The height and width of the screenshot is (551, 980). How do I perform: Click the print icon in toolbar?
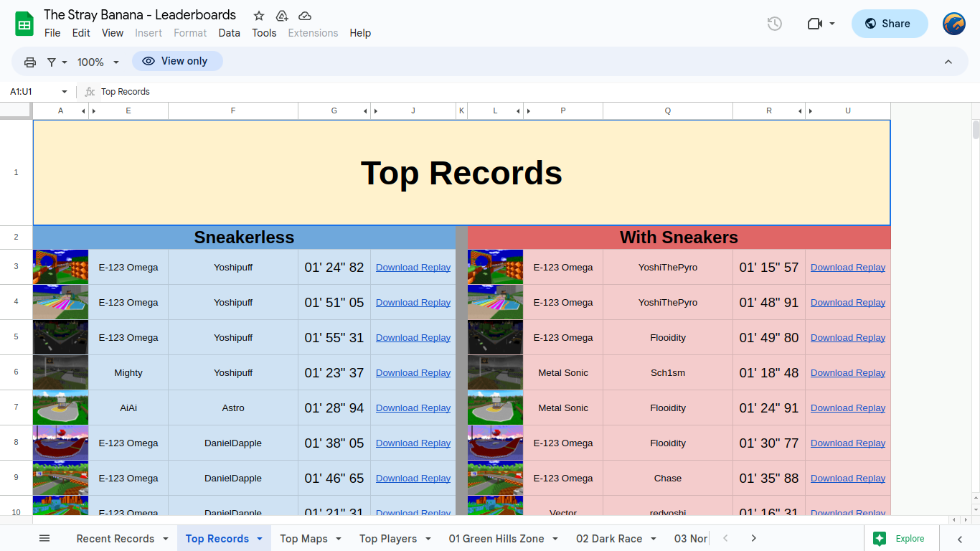(x=30, y=62)
